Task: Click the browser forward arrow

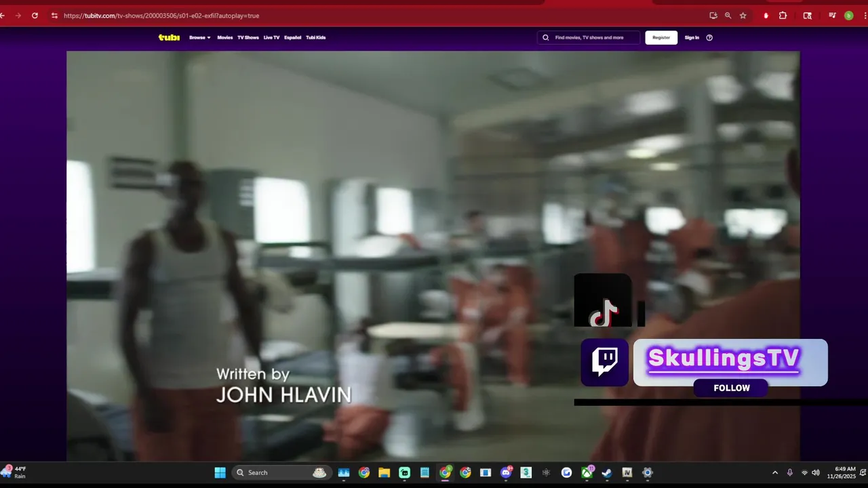Action: (x=18, y=16)
